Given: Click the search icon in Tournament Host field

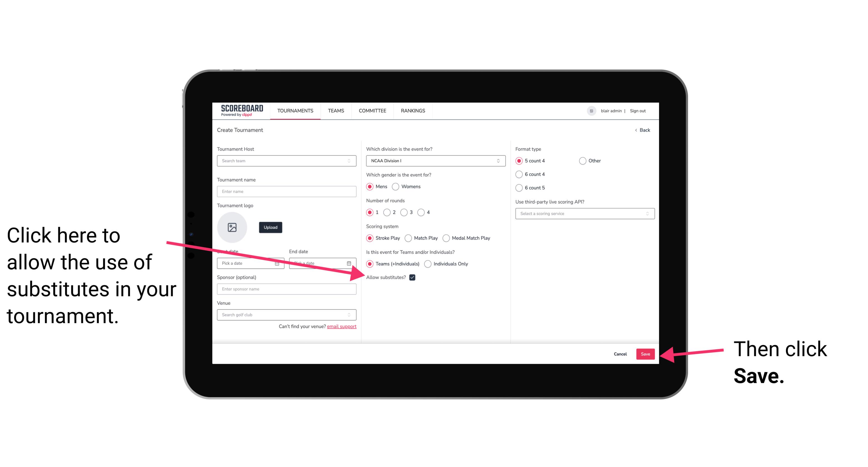Looking at the screenshot, I should point(352,161).
